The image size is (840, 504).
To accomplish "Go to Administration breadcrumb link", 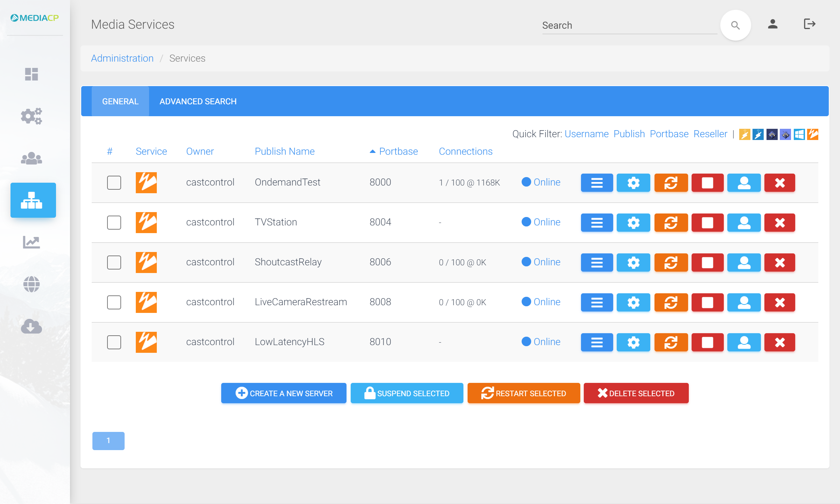I will [122, 58].
